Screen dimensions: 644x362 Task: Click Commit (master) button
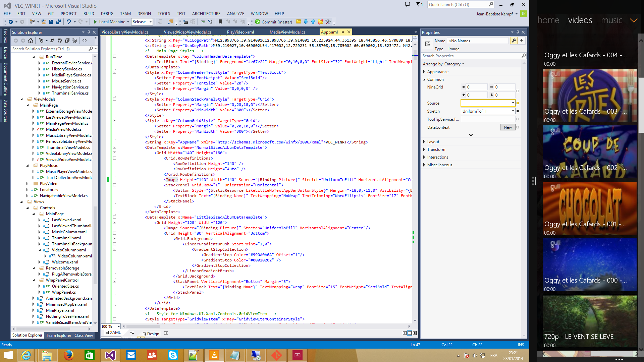273,22
